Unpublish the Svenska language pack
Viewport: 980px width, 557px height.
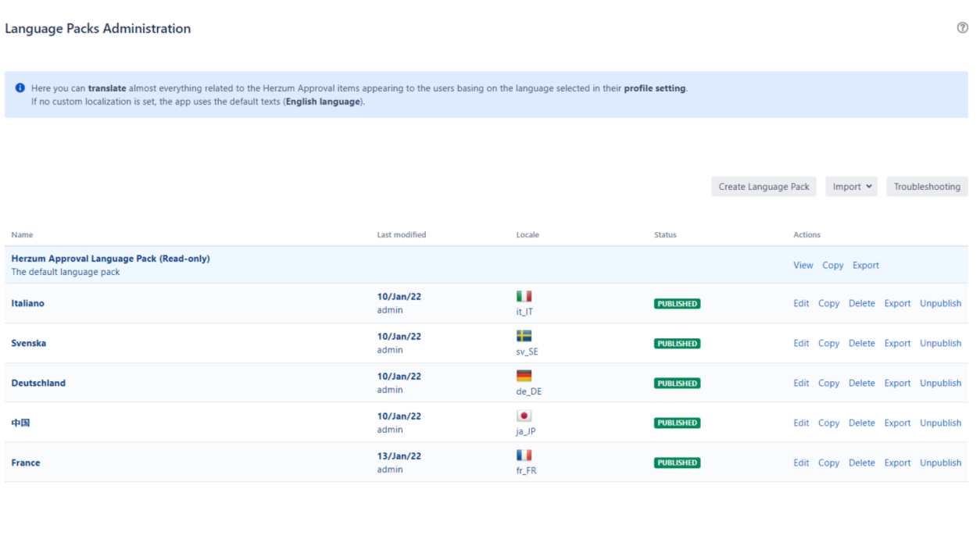(x=940, y=344)
